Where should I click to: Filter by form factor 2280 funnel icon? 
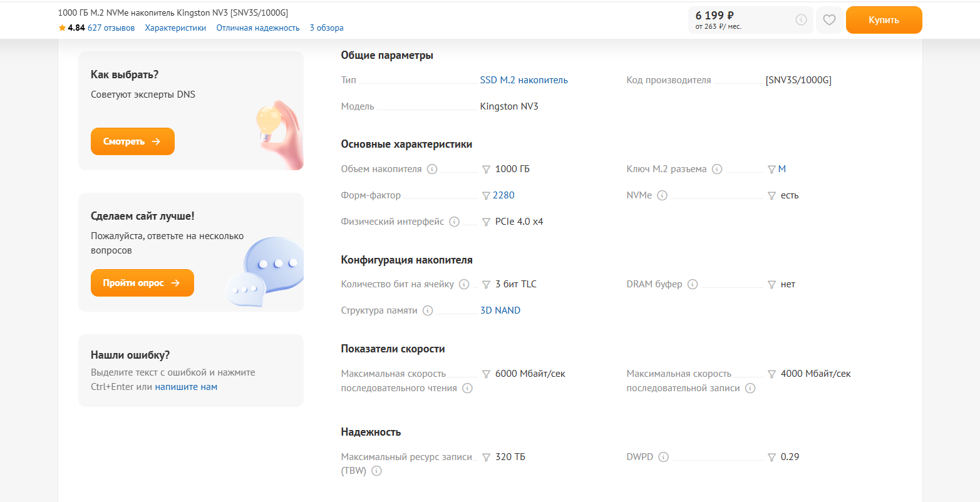(486, 196)
